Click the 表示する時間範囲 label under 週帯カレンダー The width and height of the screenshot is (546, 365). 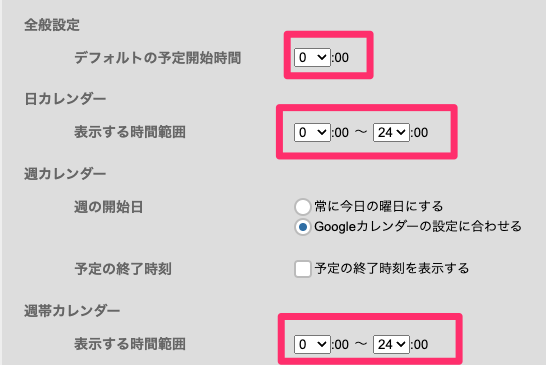pyautogui.click(x=130, y=344)
